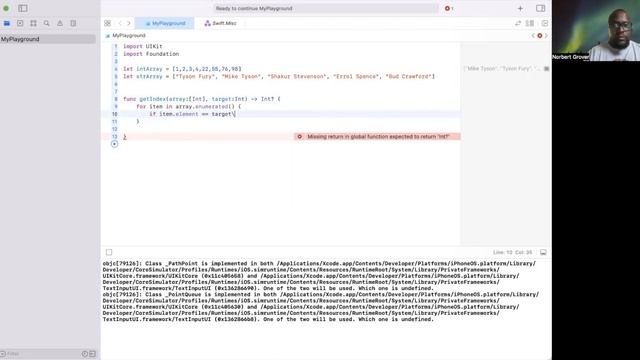The image size is (640, 360).
Task: Click the 'if item.element == target' line
Action: tap(192, 114)
